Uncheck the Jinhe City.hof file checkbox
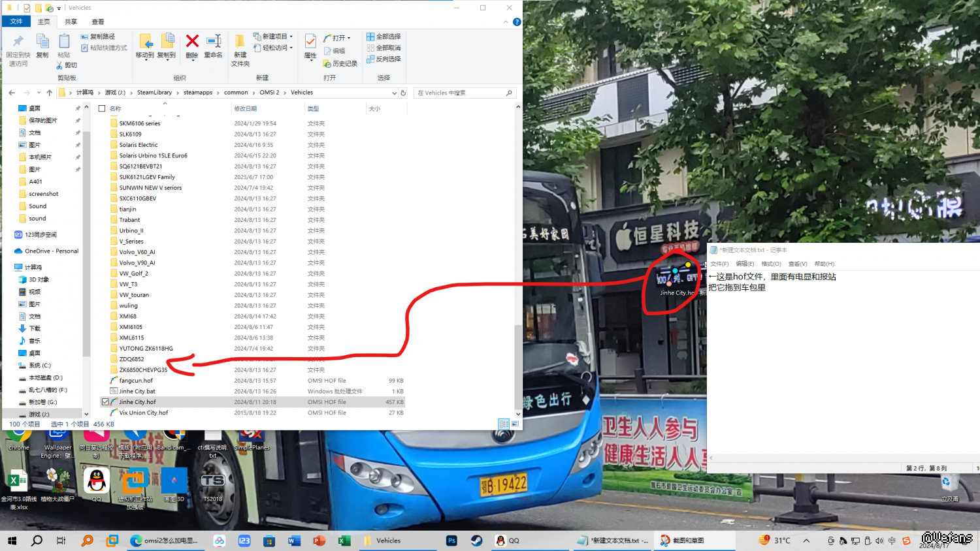 (x=105, y=402)
